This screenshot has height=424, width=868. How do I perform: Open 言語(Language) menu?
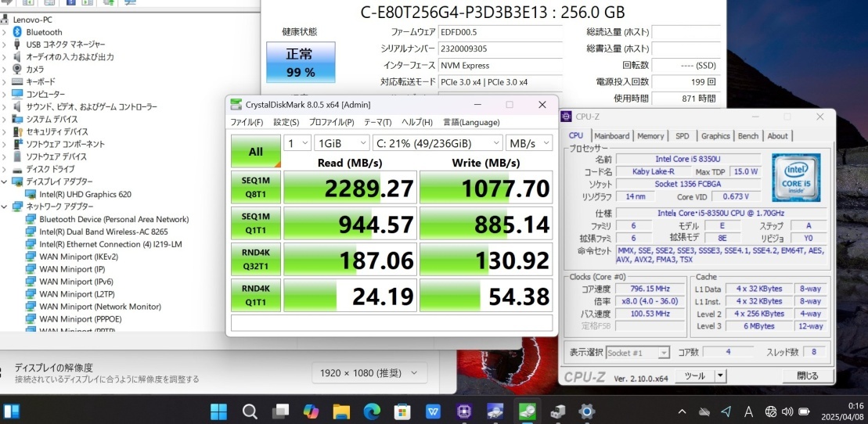(x=471, y=122)
